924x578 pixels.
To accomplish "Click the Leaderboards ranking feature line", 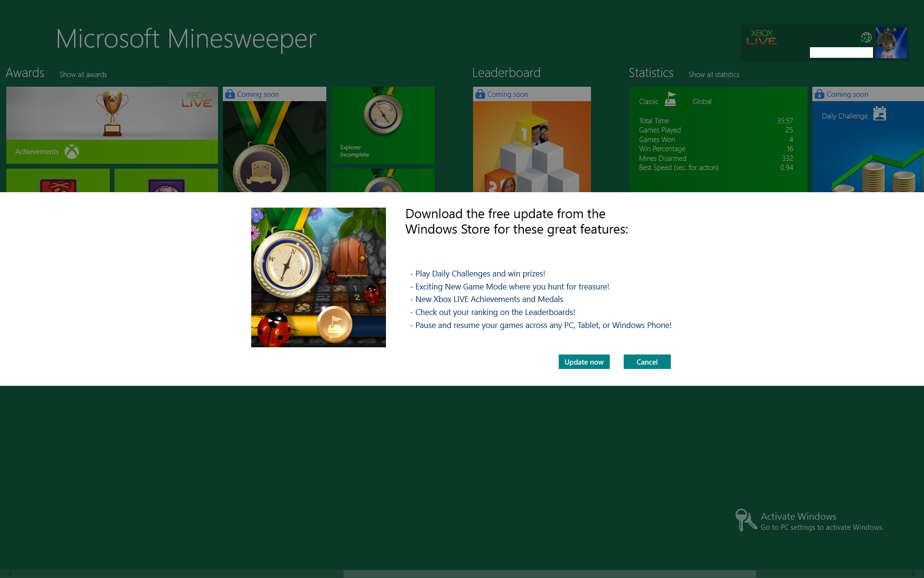I will click(493, 312).
